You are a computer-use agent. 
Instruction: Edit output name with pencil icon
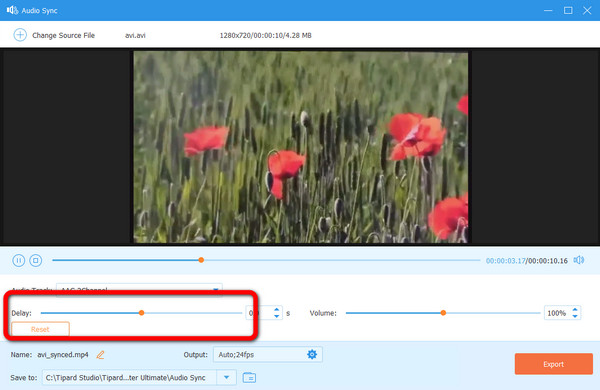pos(100,355)
